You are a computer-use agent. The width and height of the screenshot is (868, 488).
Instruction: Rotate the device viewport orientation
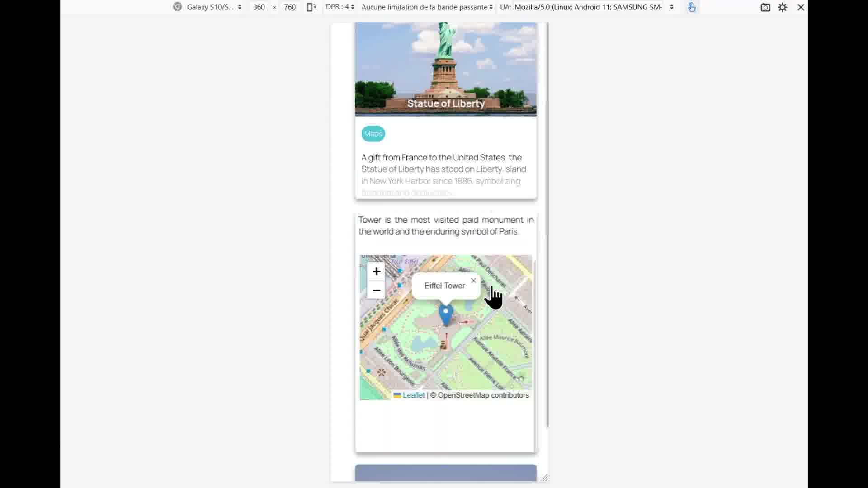tap(311, 7)
